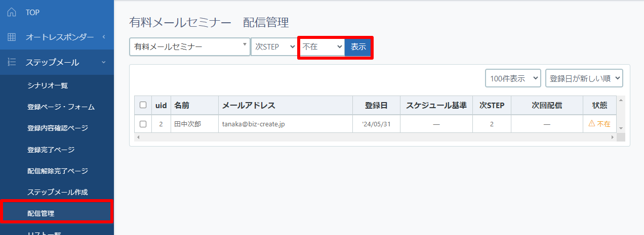Image resolution: width=644 pixels, height=235 pixels.
Task: Open 登録ページ・フォーム in sidebar
Action: click(61, 107)
